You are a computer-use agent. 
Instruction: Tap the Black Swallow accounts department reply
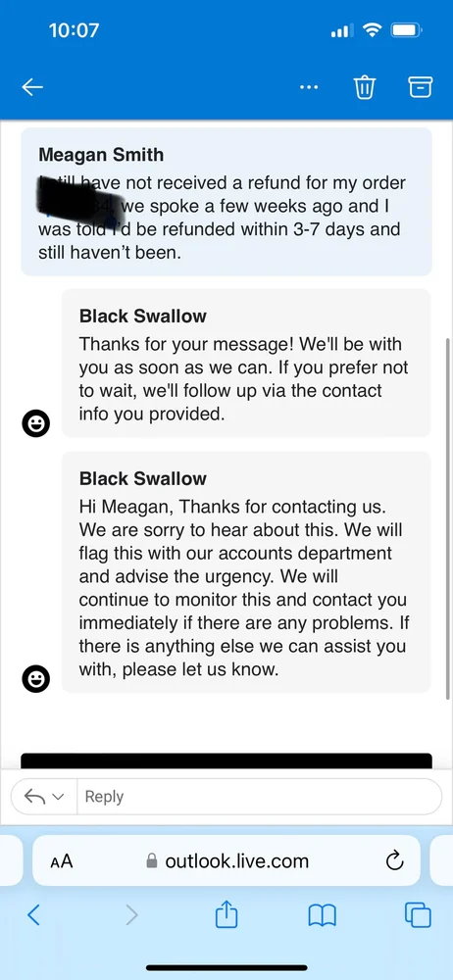246,572
